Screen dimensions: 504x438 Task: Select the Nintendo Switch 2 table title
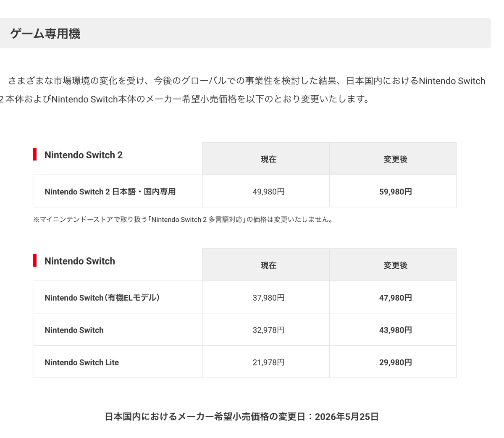84,155
